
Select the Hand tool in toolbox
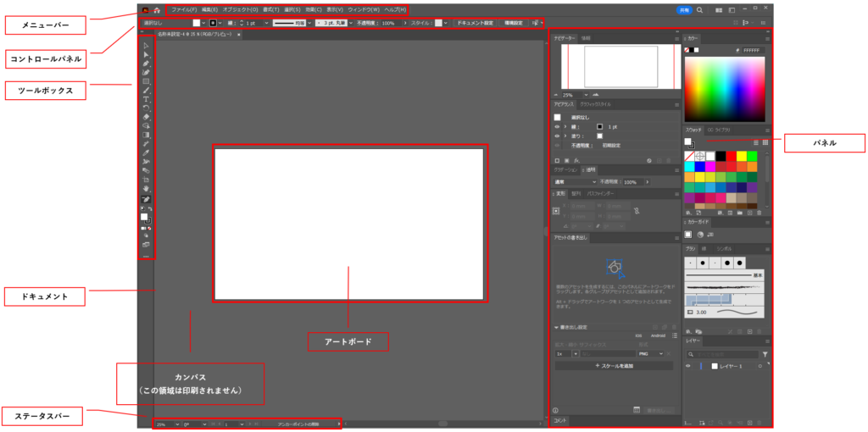pos(146,188)
